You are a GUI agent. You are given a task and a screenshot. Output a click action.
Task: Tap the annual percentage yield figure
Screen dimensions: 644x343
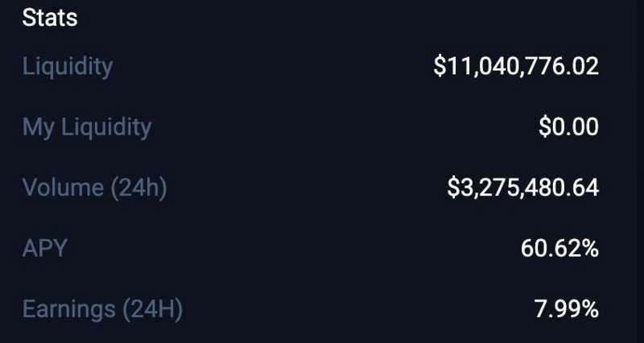click(559, 248)
